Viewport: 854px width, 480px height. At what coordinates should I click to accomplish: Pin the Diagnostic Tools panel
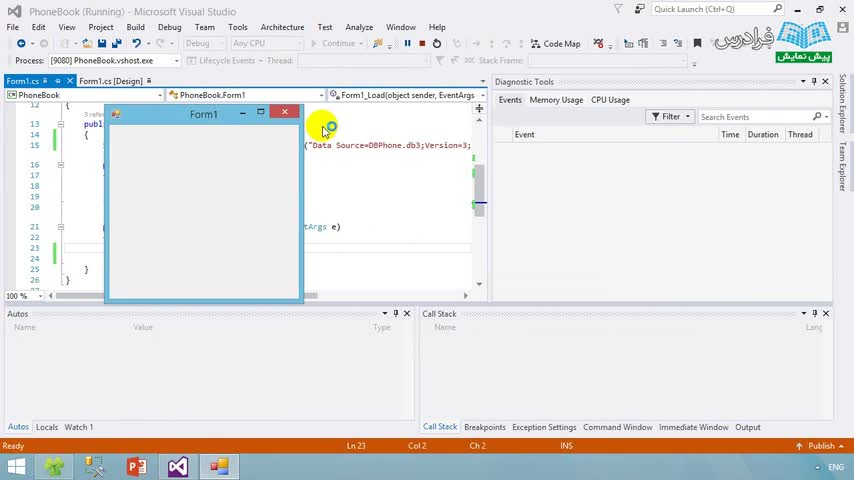coord(814,82)
